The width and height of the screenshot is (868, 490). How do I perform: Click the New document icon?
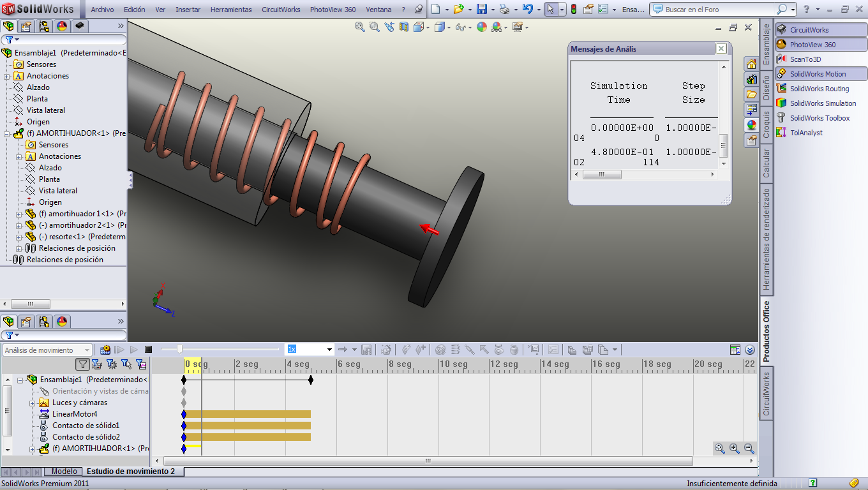coord(435,10)
